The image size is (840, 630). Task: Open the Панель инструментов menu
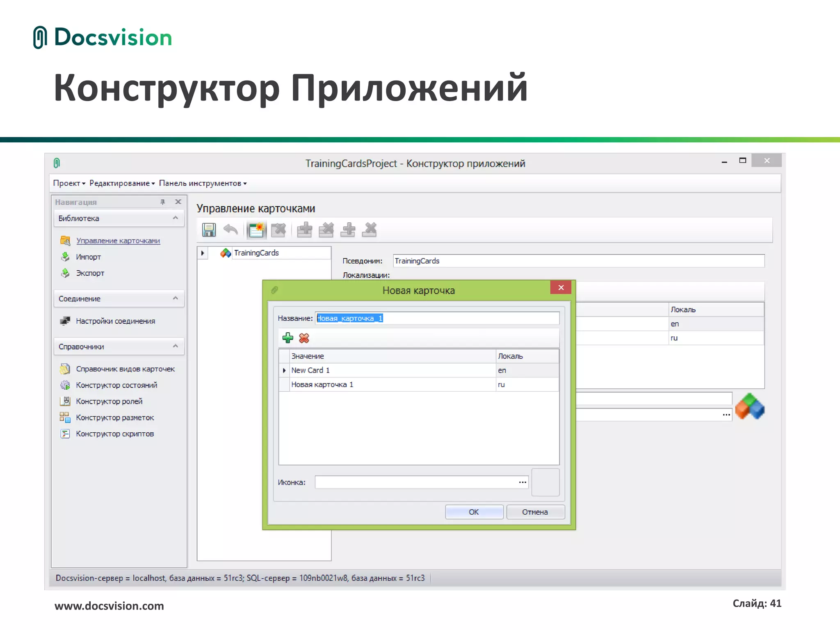tap(203, 183)
